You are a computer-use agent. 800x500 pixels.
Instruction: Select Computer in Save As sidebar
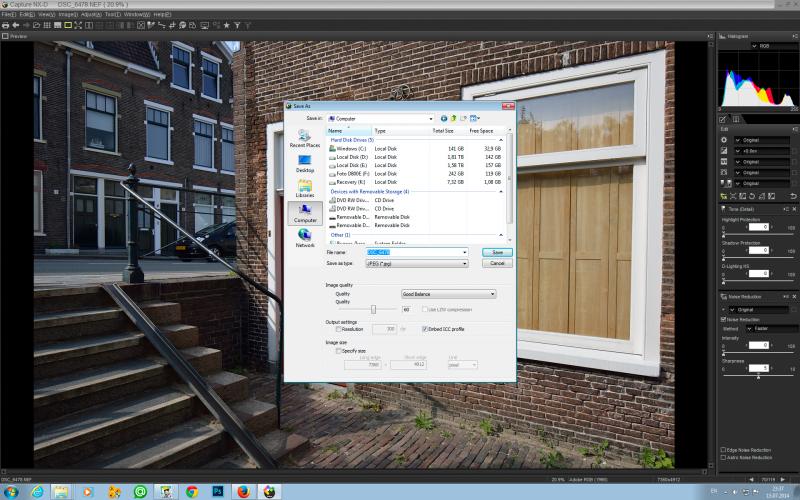coord(305,213)
